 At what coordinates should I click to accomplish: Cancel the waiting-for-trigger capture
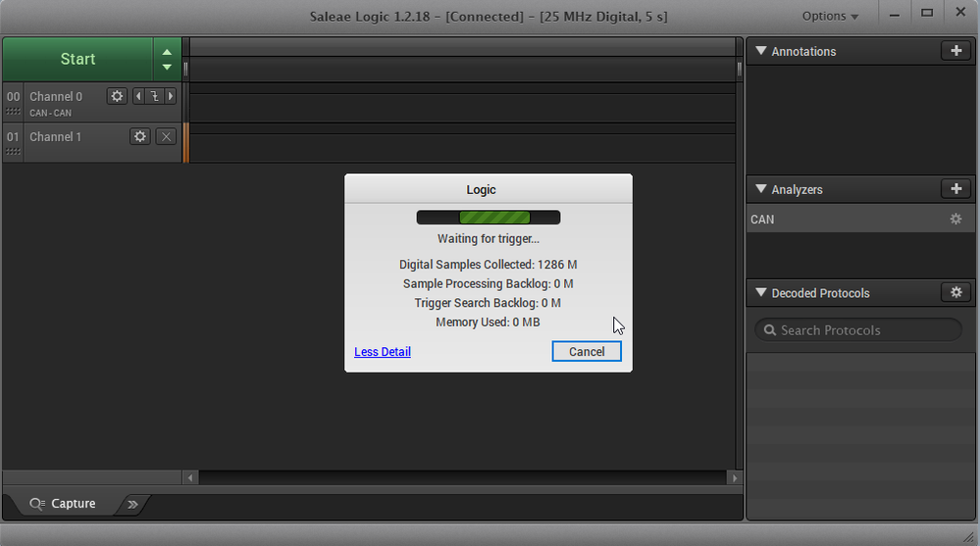[587, 351]
